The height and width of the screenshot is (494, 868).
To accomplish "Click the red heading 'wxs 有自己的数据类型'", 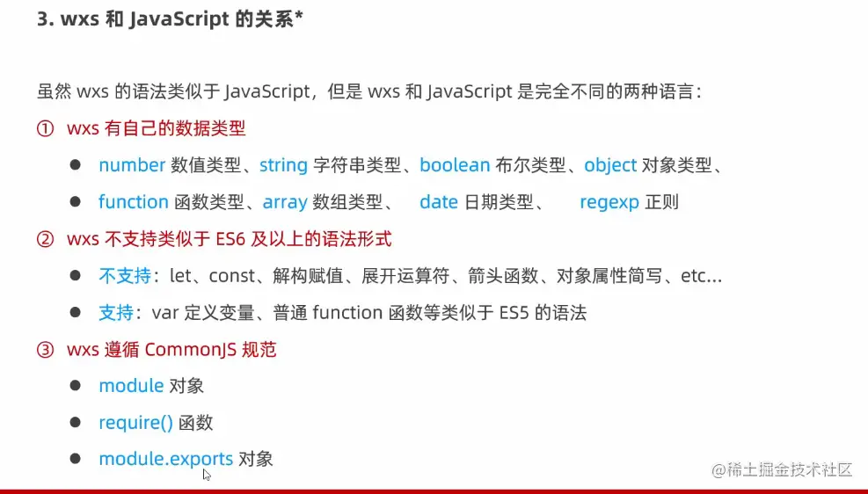I will click(157, 128).
